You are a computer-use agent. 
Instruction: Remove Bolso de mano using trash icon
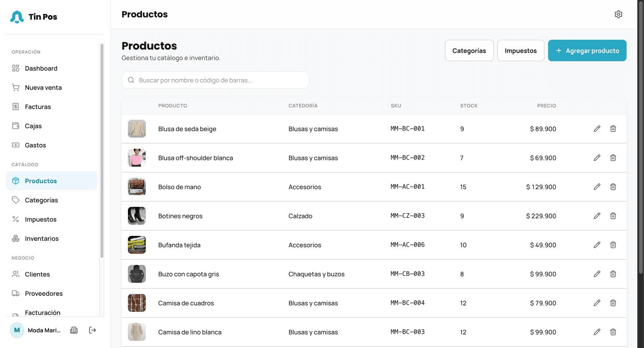(613, 187)
